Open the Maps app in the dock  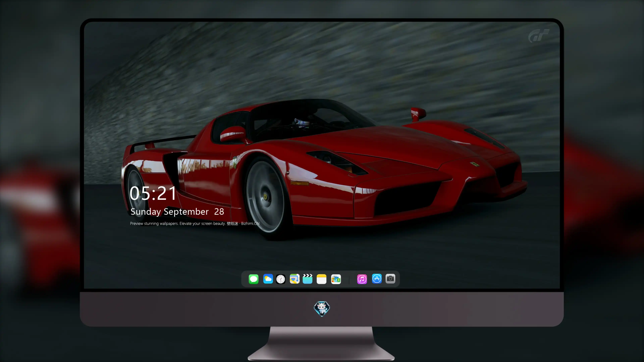point(294,279)
